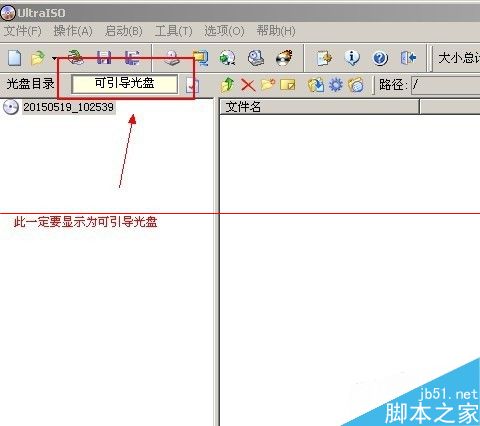Save the image with floppy icon
This screenshot has height=426, width=480.
104,57
